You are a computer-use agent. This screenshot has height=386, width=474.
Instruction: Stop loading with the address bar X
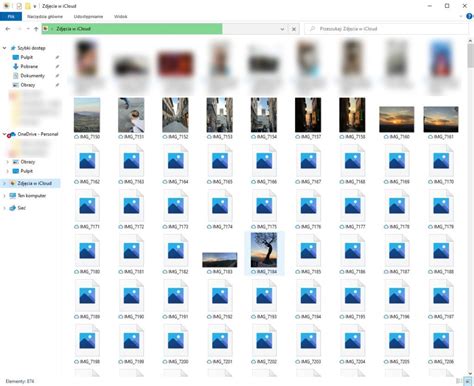pos(294,29)
